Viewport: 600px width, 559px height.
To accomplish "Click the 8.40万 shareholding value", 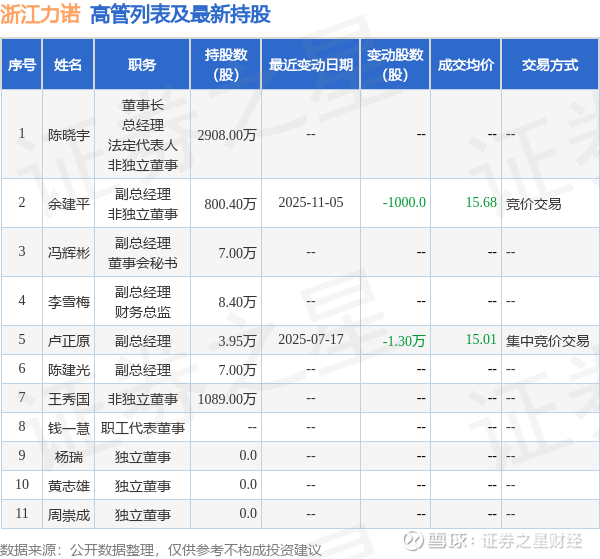I will pos(237,302).
